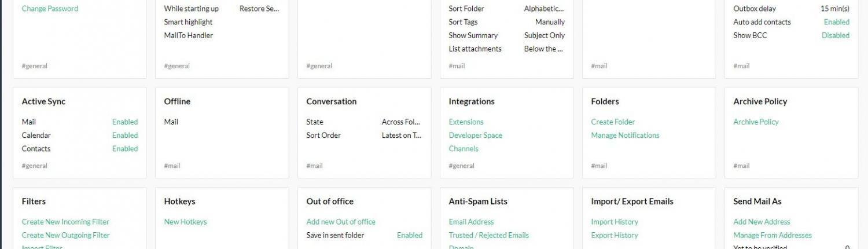868x249 pixels.
Task: Toggle Contacts sync Enabled value
Action: [x=125, y=149]
